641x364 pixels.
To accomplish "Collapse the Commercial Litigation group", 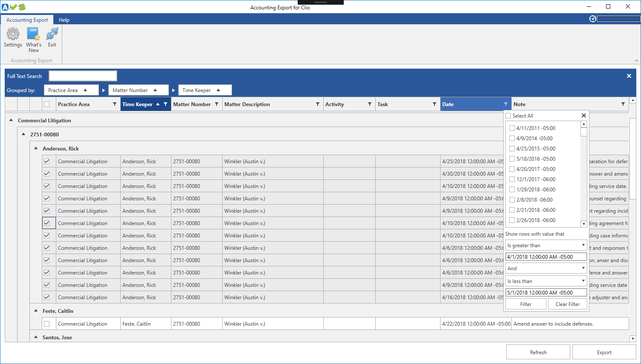I will click(x=11, y=121).
